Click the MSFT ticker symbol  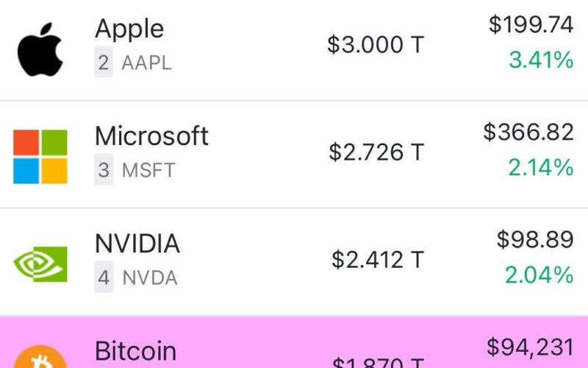148,170
